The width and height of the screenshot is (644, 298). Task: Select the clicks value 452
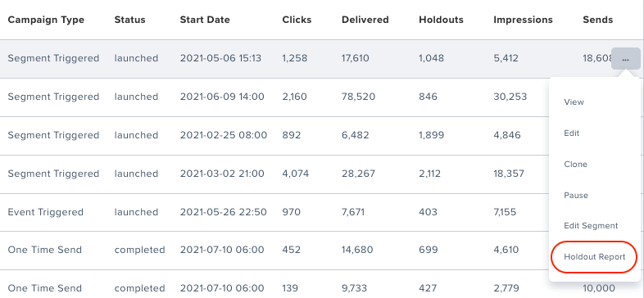pyautogui.click(x=291, y=250)
